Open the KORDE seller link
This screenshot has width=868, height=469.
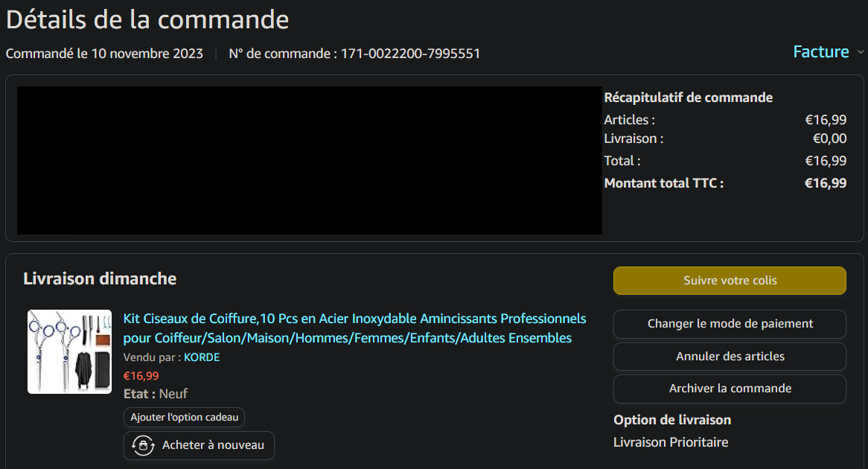[x=202, y=357]
